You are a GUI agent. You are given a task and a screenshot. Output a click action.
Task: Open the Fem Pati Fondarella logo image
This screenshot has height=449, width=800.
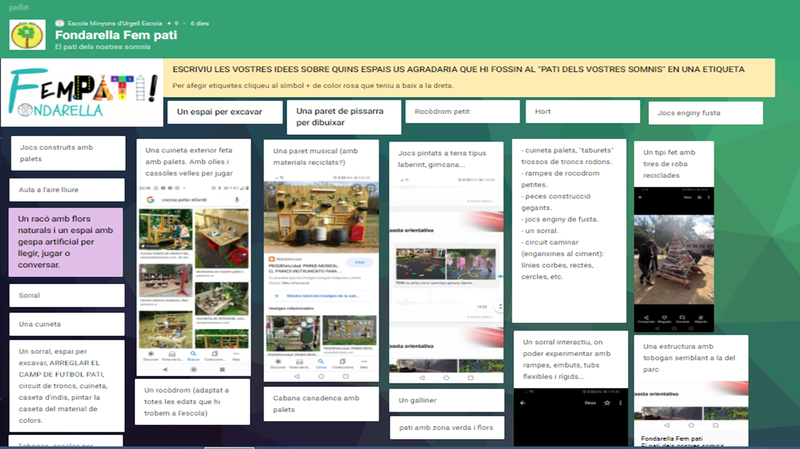[82, 92]
